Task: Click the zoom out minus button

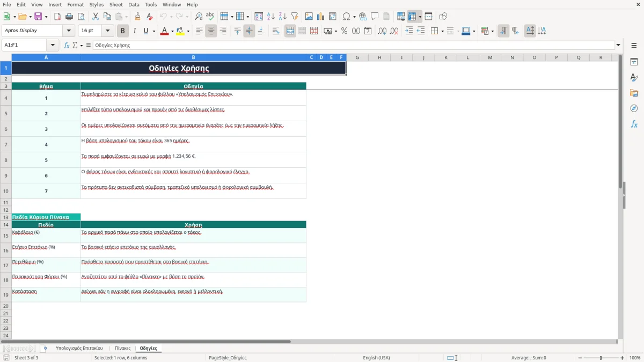Action: coord(580,358)
